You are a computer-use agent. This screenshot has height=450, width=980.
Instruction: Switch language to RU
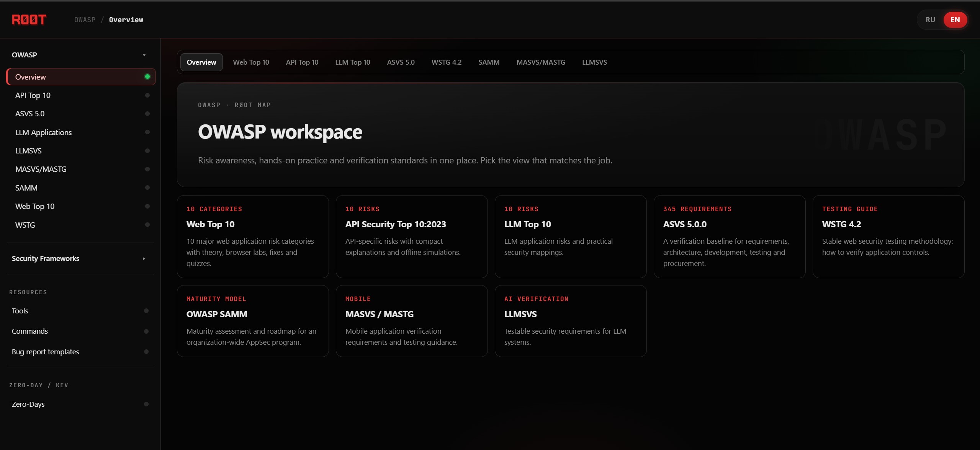(x=930, y=20)
